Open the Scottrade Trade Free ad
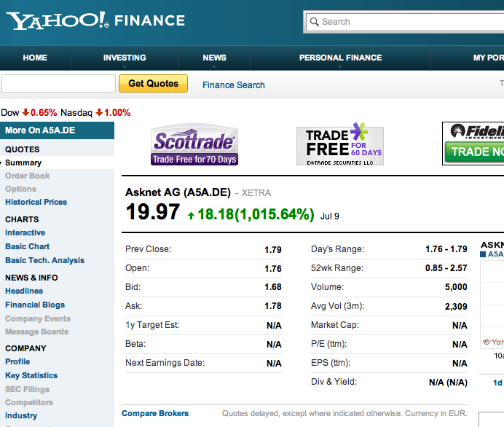Viewport: 504px width, 427px height. point(194,145)
